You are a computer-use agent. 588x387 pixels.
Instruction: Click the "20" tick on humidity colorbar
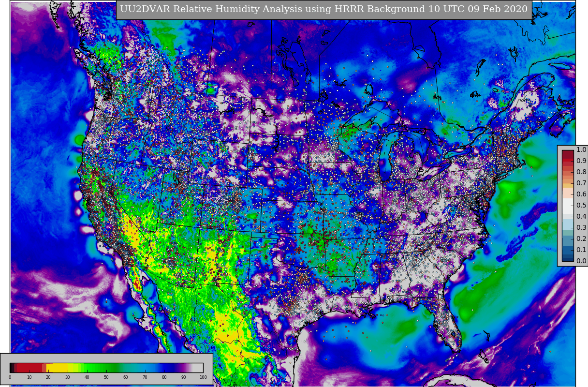coord(48,377)
